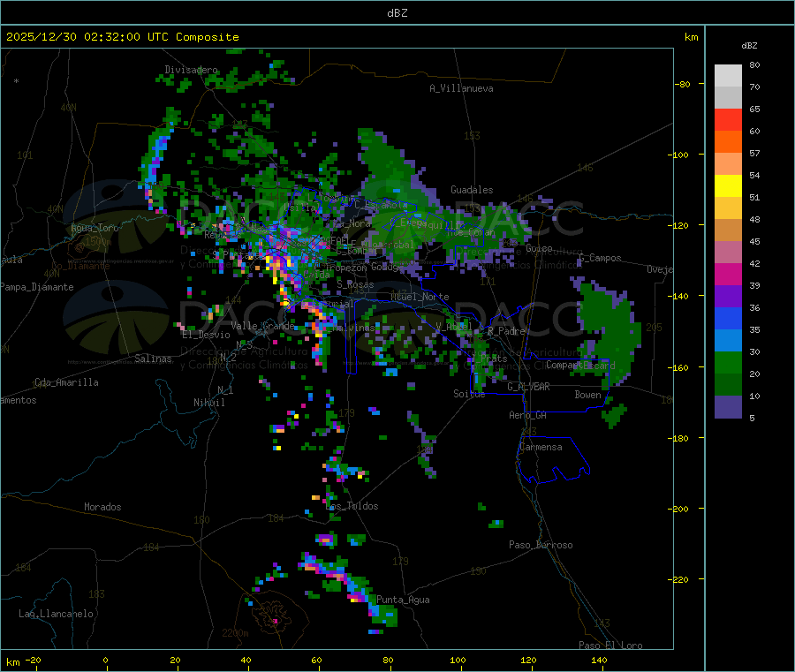The width and height of the screenshot is (795, 672).
Task: Click the 0 km horizontal axis tick label
Action: 105,660
